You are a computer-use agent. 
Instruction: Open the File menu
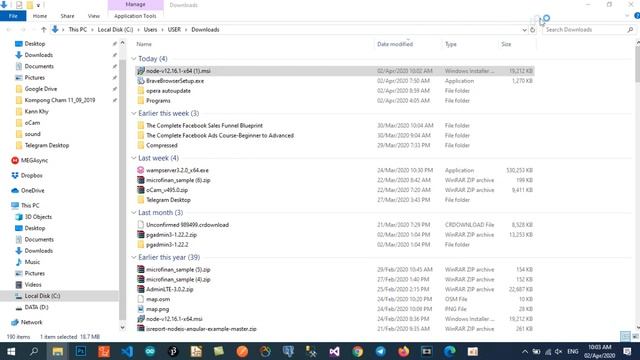[13, 16]
